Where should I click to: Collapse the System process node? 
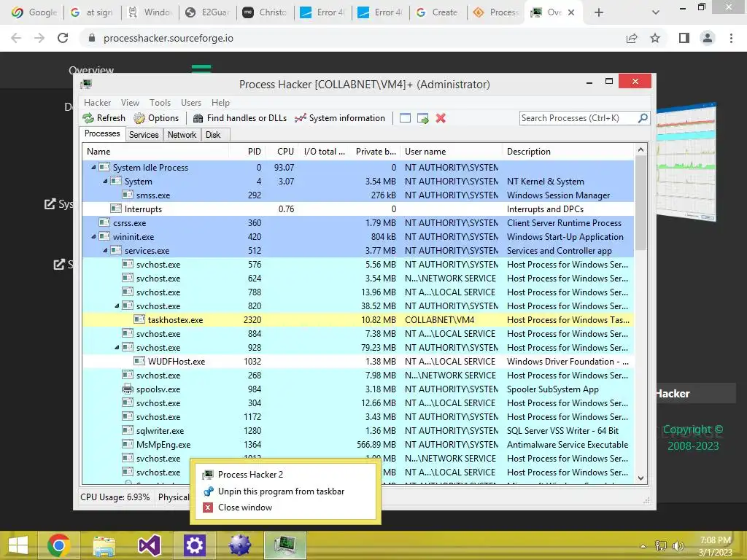[105, 182]
